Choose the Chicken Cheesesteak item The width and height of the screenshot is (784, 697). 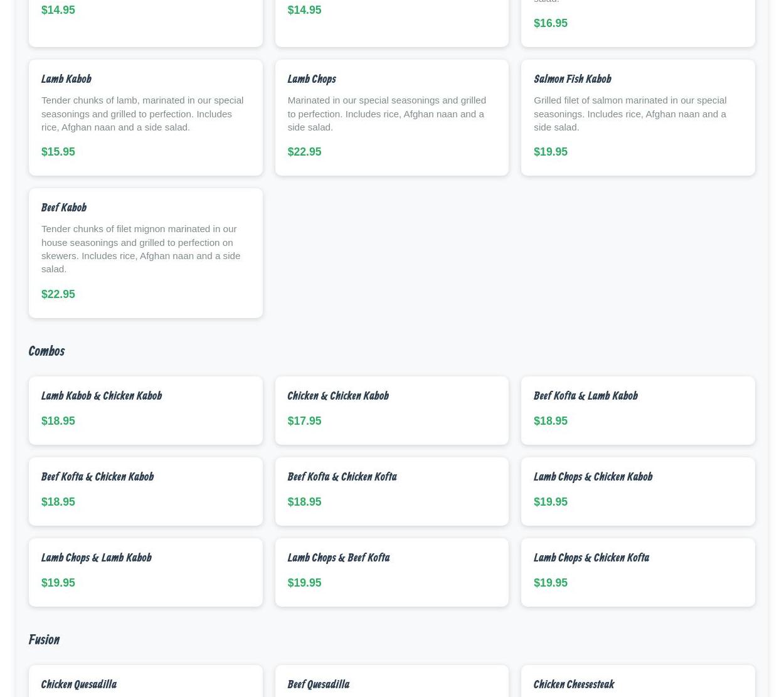click(x=573, y=684)
